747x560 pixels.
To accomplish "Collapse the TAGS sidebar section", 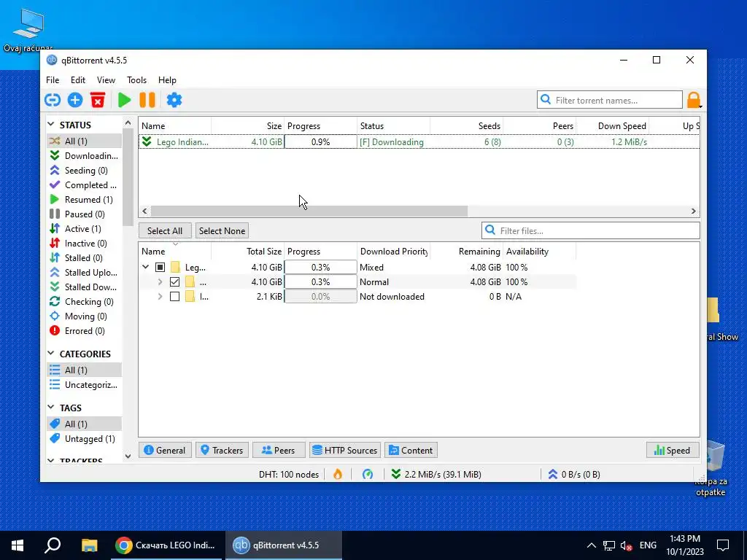I will click(x=51, y=407).
